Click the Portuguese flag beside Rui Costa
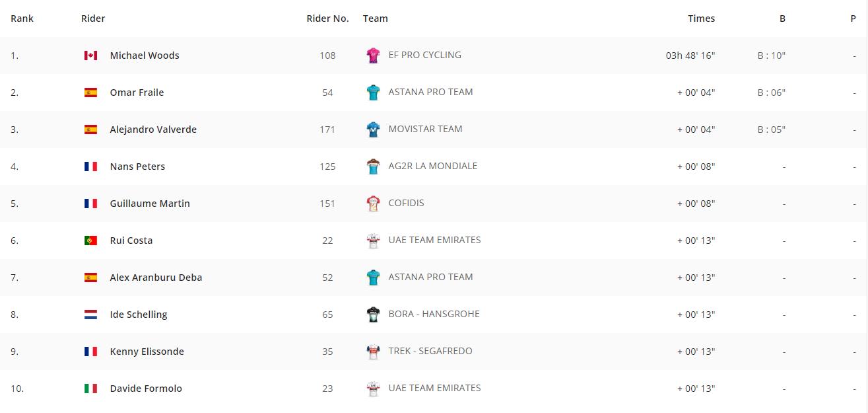 [x=90, y=241]
